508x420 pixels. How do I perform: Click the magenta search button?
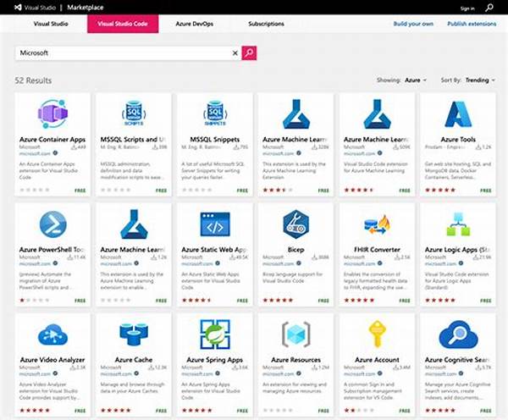click(x=249, y=53)
